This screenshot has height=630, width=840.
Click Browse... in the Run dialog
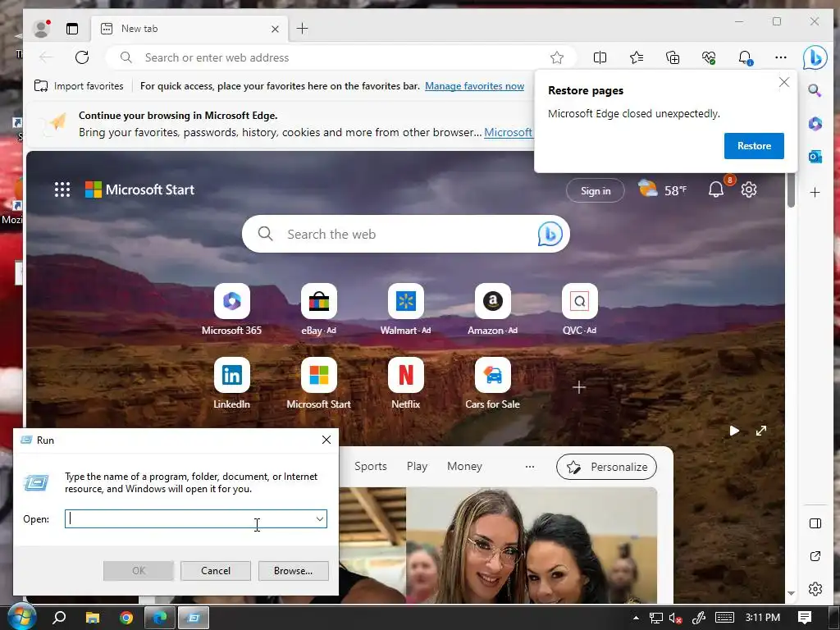(x=293, y=571)
